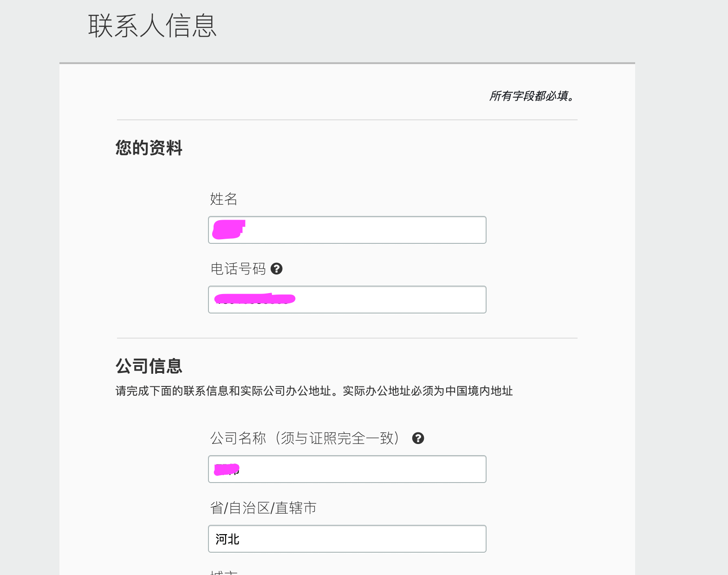Click the pink redaction mark in 姓名 field
The width and height of the screenshot is (728, 575).
pyautogui.click(x=228, y=230)
